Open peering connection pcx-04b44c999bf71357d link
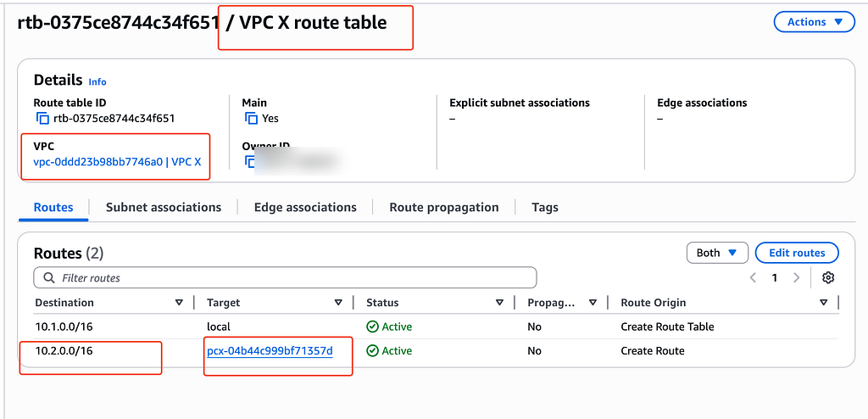The width and height of the screenshot is (868, 419). coord(270,351)
